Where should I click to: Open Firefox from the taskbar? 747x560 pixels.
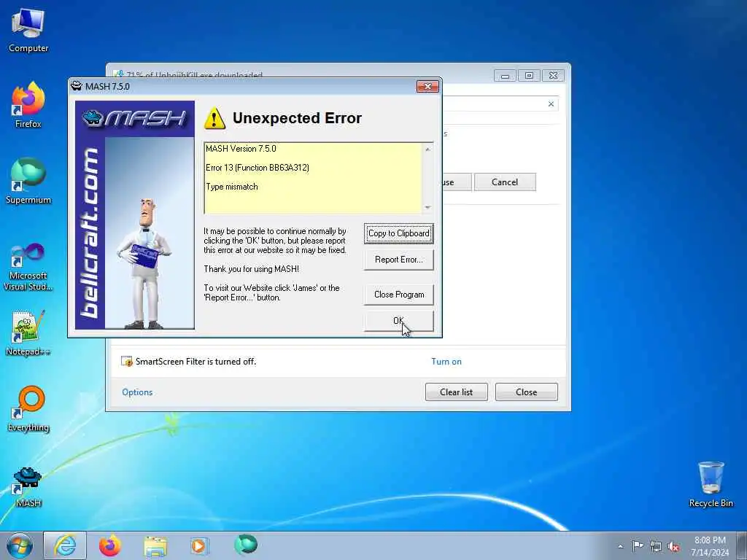point(110,545)
